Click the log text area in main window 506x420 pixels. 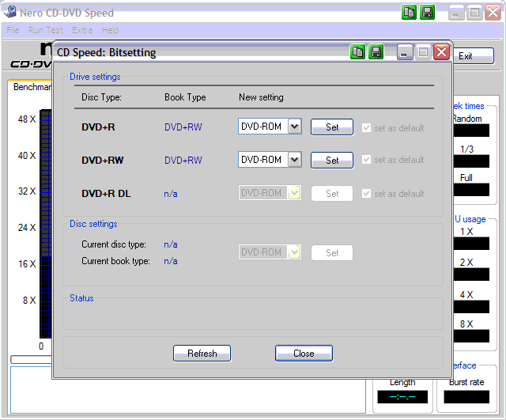point(188,396)
